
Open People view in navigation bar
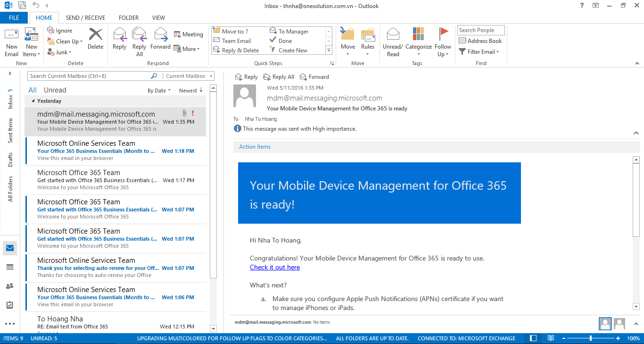tap(10, 286)
